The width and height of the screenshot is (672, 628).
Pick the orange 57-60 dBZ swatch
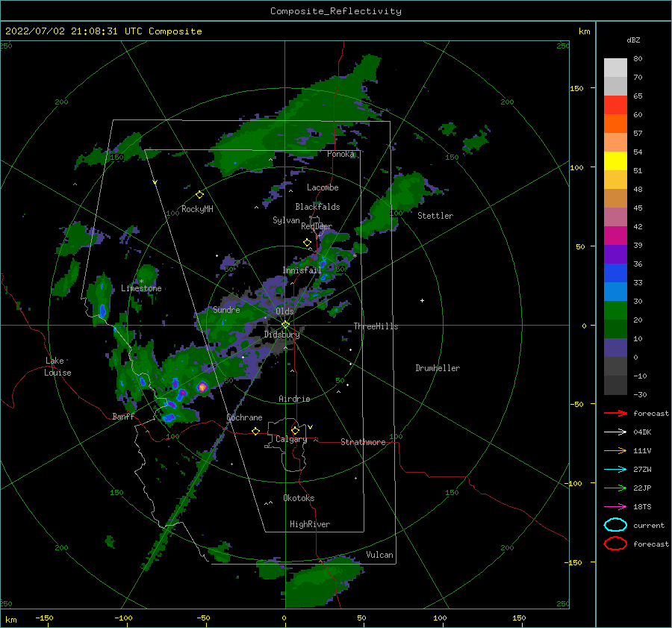click(615, 123)
